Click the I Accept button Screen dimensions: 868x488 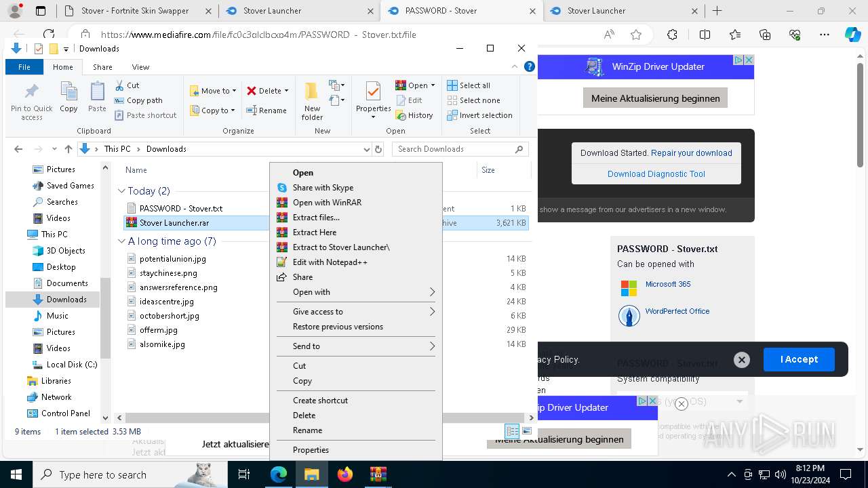pos(799,359)
